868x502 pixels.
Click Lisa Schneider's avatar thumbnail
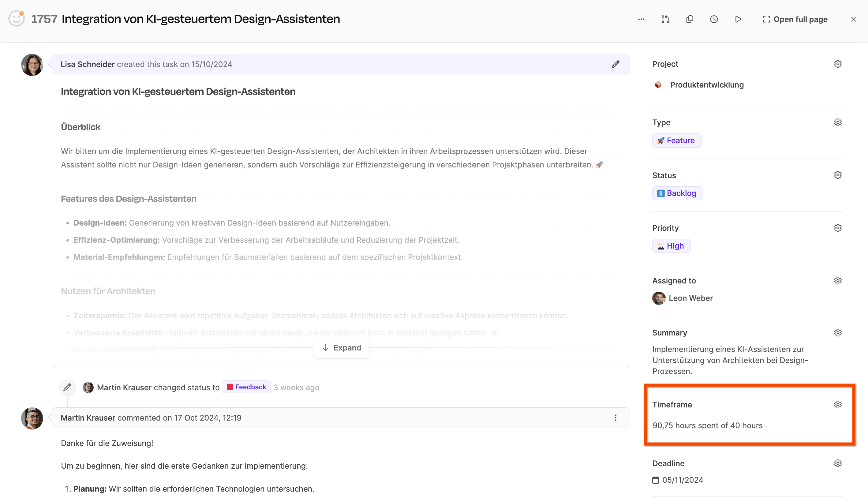tap(32, 65)
